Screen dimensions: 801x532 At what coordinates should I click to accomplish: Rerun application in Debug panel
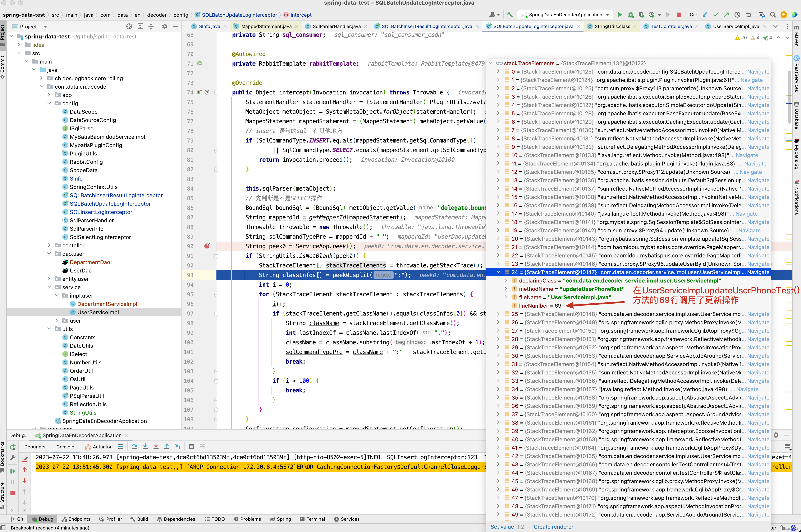(x=13, y=447)
